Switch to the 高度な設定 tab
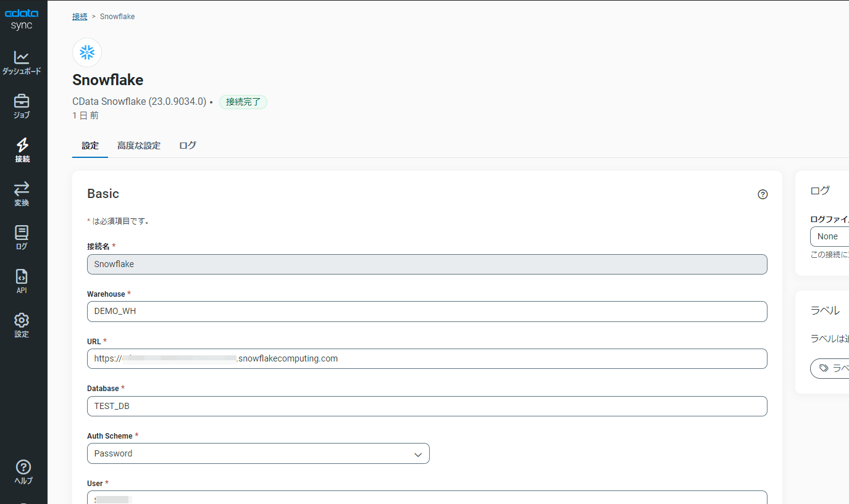The width and height of the screenshot is (849, 504). [139, 145]
